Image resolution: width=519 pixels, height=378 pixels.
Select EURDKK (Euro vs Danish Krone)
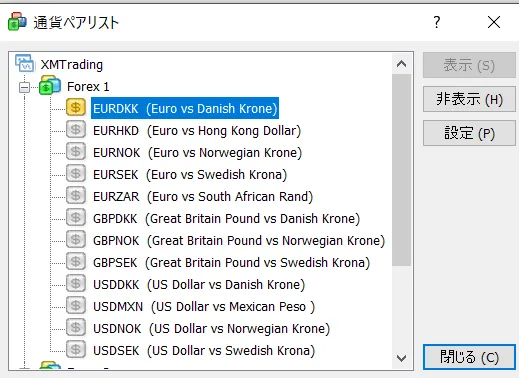click(185, 108)
